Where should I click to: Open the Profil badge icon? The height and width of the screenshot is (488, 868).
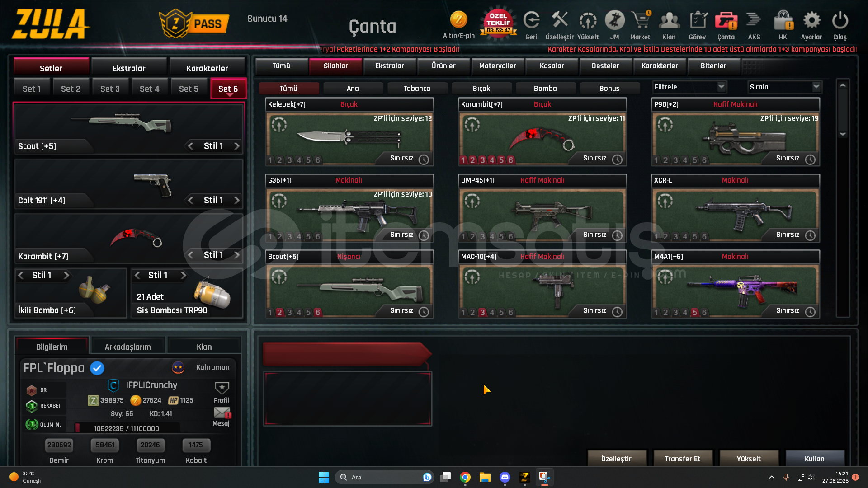pos(222,388)
